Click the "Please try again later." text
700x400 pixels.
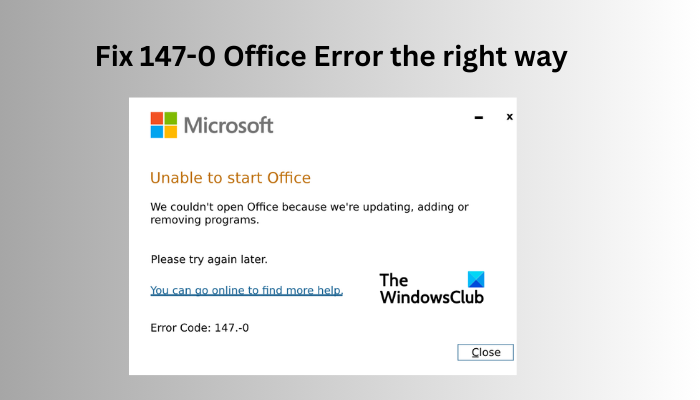[x=209, y=259]
